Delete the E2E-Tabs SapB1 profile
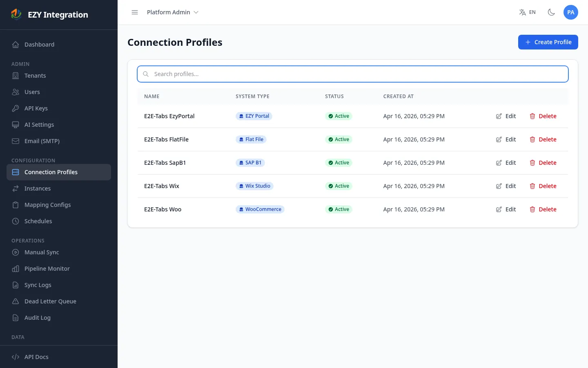 tap(543, 163)
